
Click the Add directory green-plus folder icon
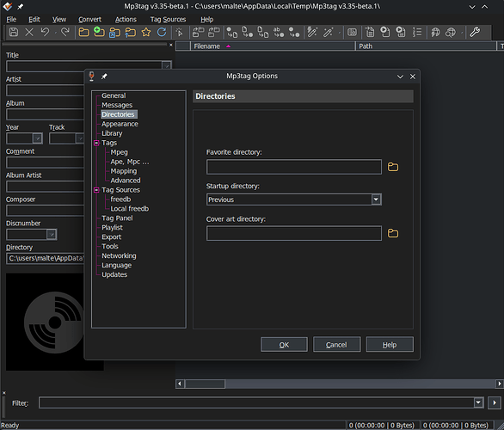click(99, 32)
